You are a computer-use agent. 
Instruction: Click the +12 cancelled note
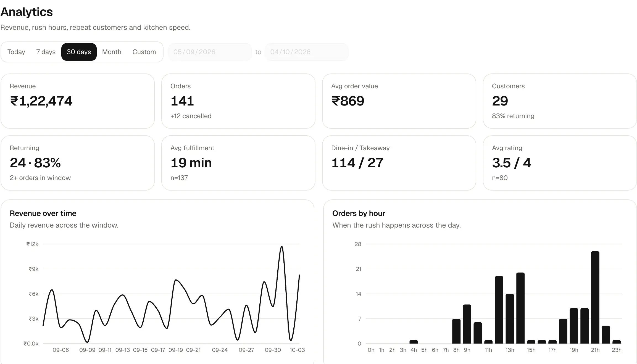pyautogui.click(x=191, y=116)
